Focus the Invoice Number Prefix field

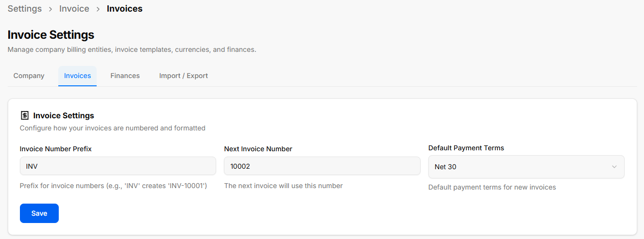tap(118, 166)
